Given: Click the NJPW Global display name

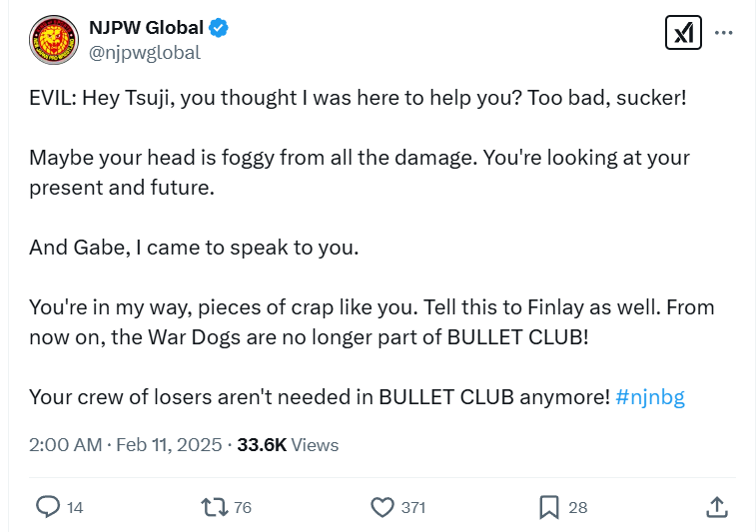Looking at the screenshot, I should tap(144, 28).
